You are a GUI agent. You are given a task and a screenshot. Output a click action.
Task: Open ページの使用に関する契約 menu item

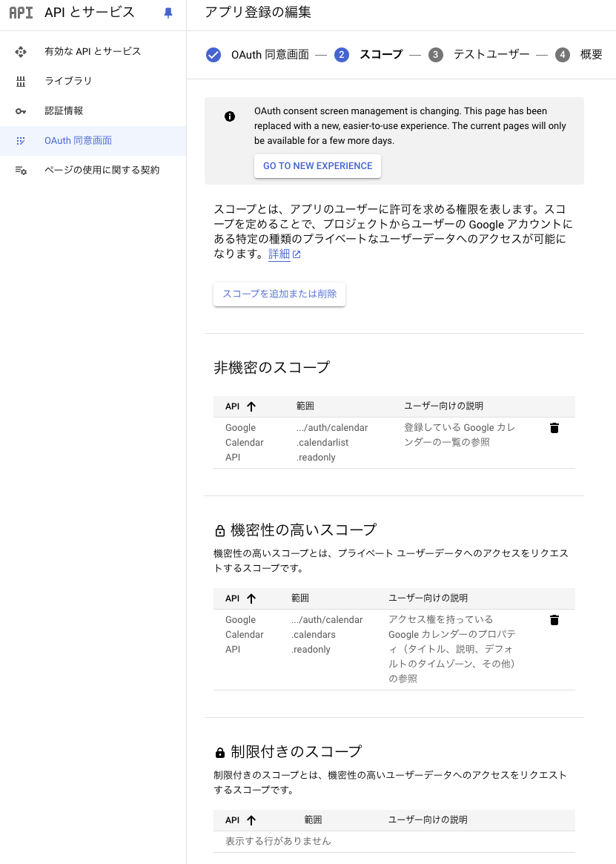(93, 171)
